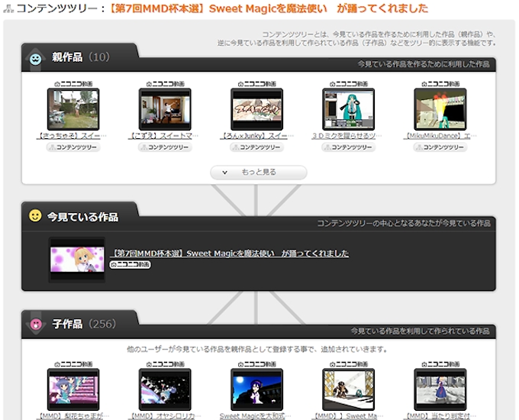Click the ニコニコ動画 logo above 【きっちゃネ】 thumbnail

point(73,83)
